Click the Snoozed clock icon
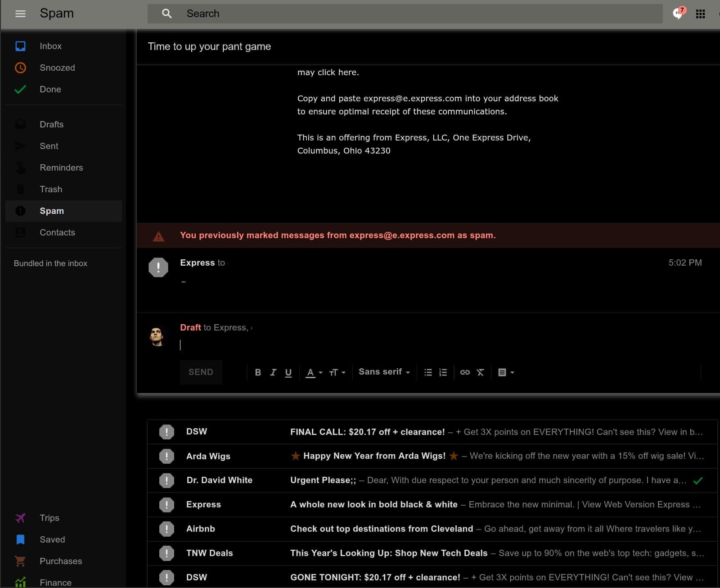This screenshot has height=588, width=720. 21,68
